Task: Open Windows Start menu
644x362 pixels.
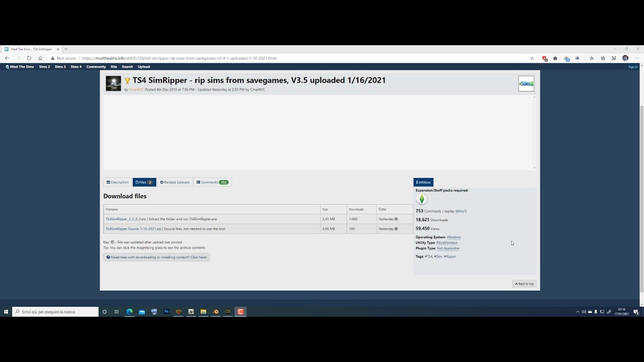Action: (x=6, y=312)
